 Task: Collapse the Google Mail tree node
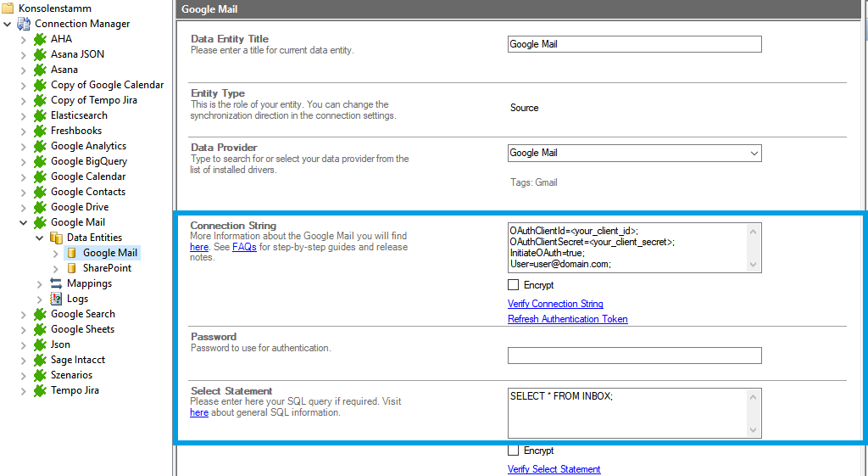pyautogui.click(x=23, y=222)
